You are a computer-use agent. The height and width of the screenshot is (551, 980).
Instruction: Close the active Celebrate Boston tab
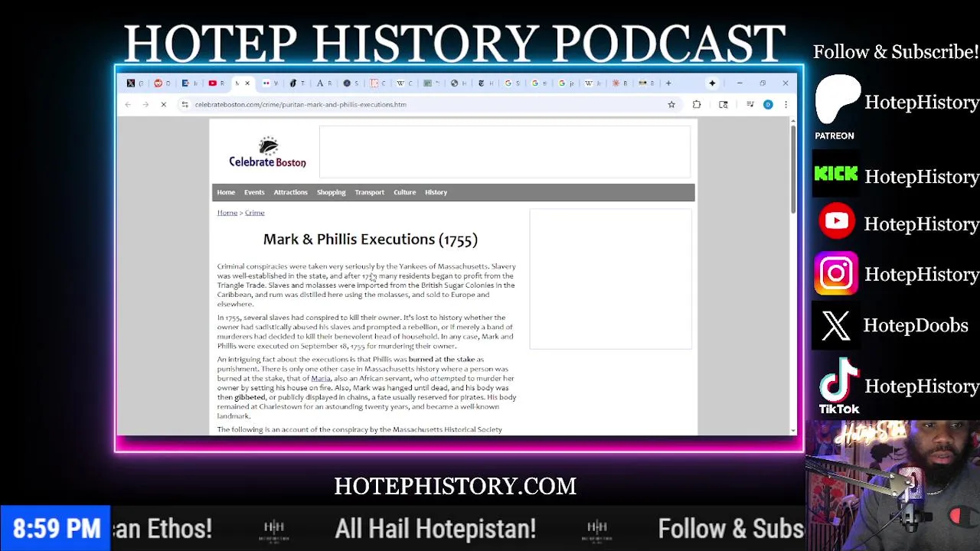coord(247,83)
